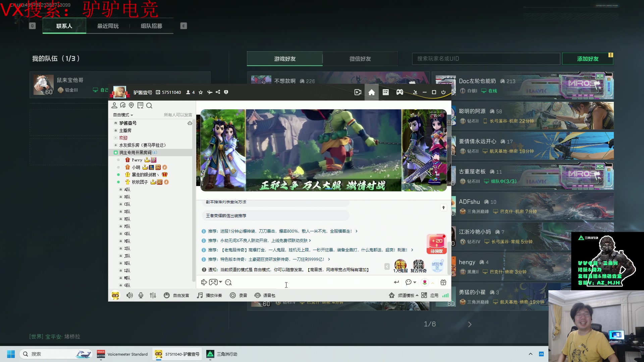Open the location pin icon above channel tree
The width and height of the screenshot is (644, 362).
[131, 105]
